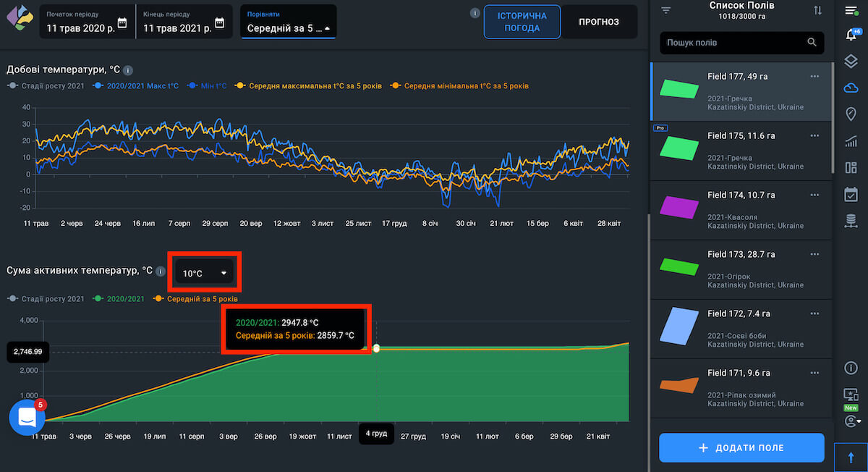Open the map layers icon in sidebar

[x=851, y=61]
